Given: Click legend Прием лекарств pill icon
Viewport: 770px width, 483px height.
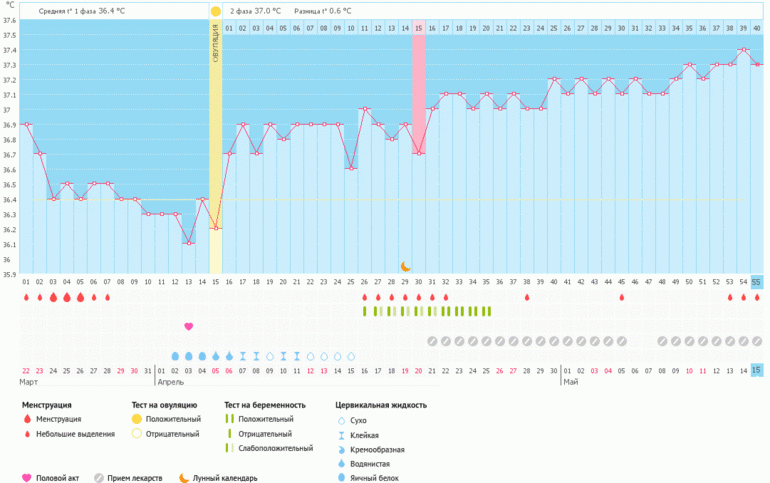Looking at the screenshot, I should pyautogui.click(x=99, y=478).
